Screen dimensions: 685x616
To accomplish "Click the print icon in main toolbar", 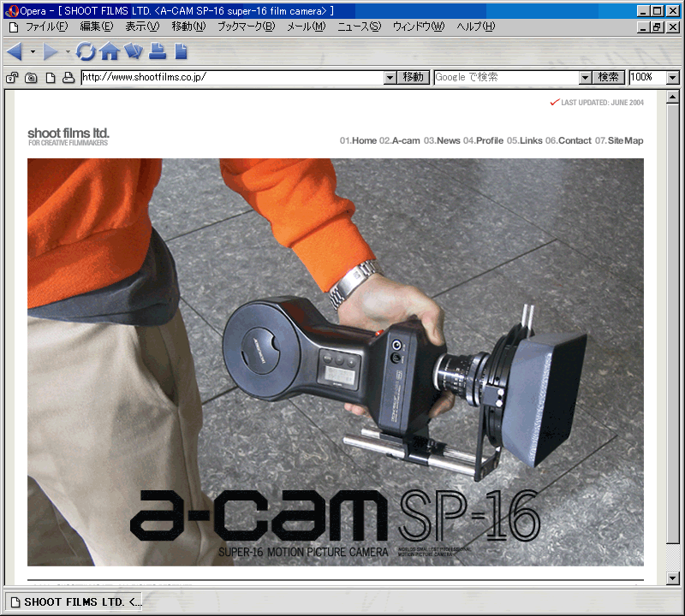I will [158, 51].
